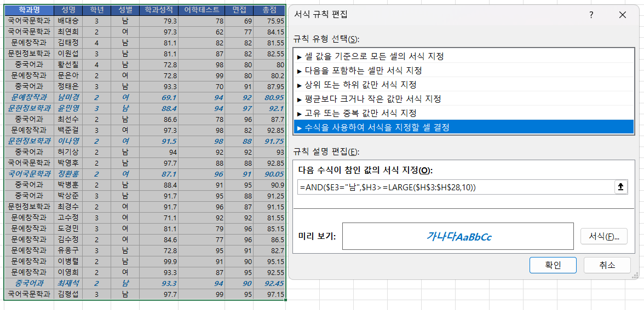
Task: Click inside the formula input field
Action: click(x=455, y=187)
